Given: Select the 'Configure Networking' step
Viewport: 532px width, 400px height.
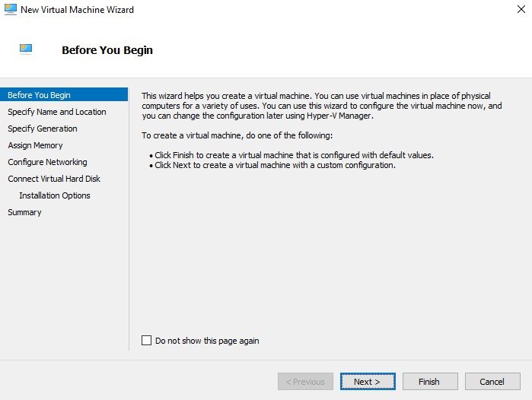Looking at the screenshot, I should click(47, 162).
